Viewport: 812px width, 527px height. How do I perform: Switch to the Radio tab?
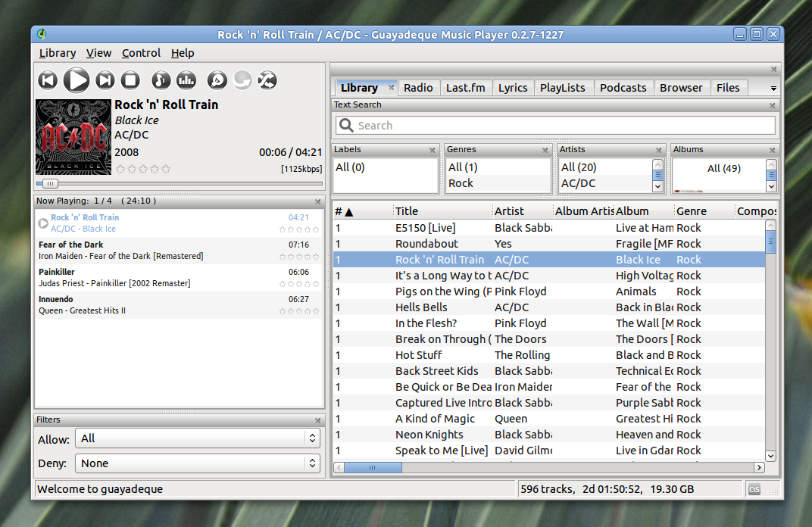418,88
